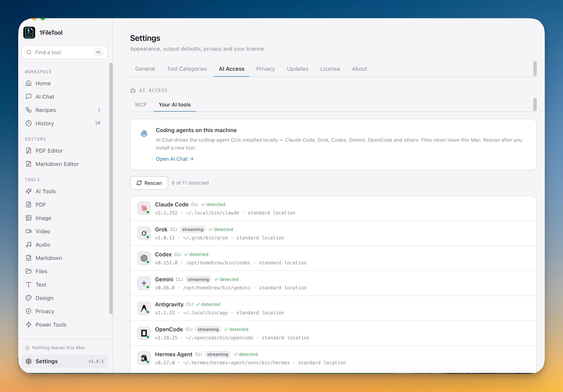This screenshot has width=563, height=392.
Task: Click the OpenCode agent icon
Action: (144, 333)
